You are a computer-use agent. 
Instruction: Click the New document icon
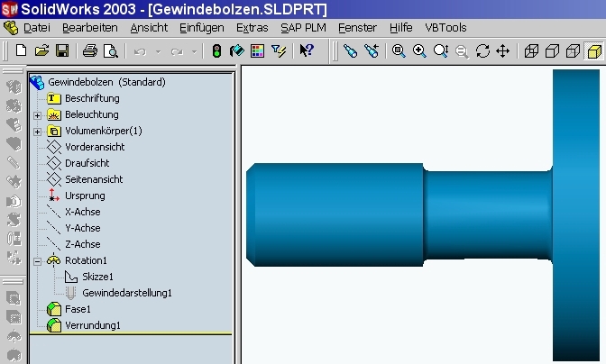tap(22, 50)
